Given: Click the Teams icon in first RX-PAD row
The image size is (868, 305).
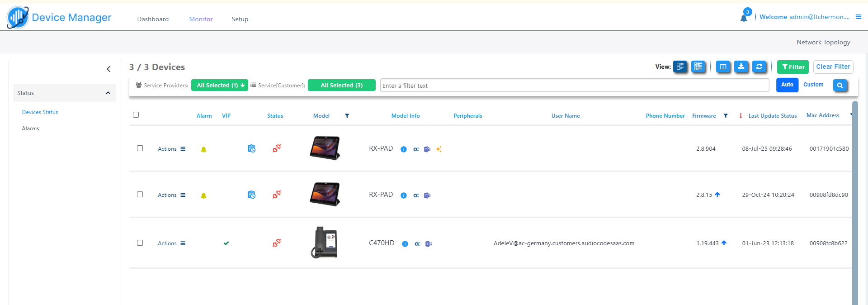Looking at the screenshot, I should click(x=427, y=149).
